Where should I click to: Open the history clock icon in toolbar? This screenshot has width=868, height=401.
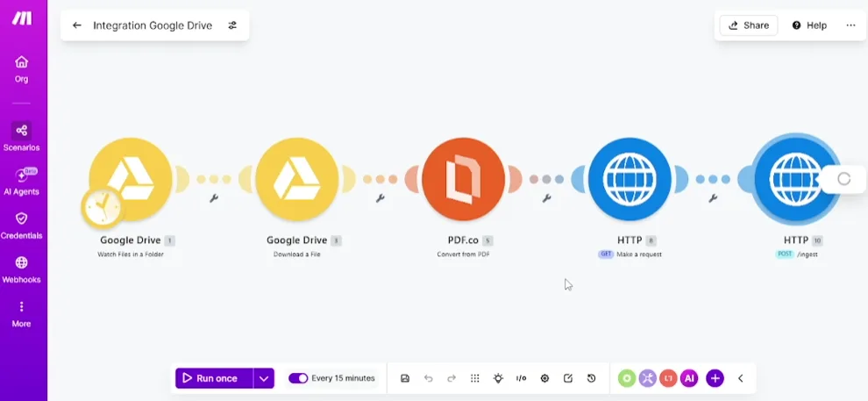pos(591,378)
